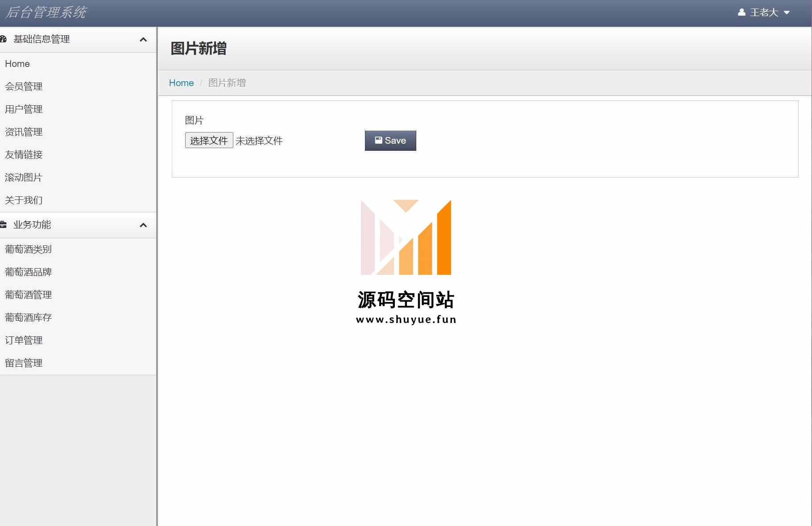The width and height of the screenshot is (812, 526).
Task: Click the user profile icon next to 王老大
Action: [742, 12]
